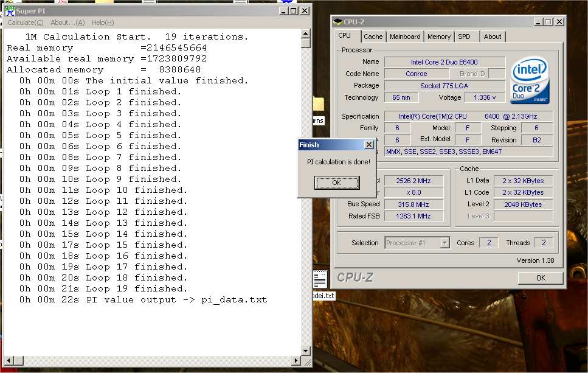Select the text file icon on the desktop
Screen dimensions: 588x373
tap(320, 279)
